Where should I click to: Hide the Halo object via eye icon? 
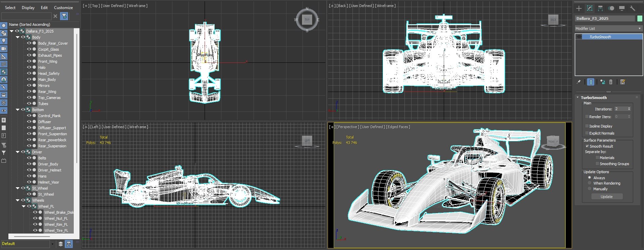point(29,67)
